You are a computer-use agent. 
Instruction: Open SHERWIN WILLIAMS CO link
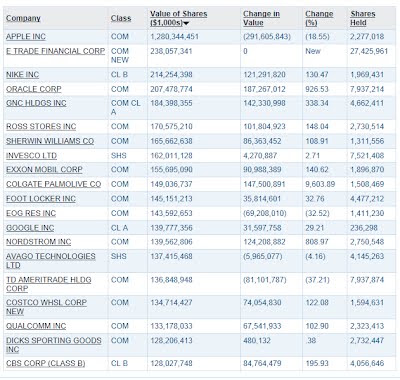click(50, 141)
